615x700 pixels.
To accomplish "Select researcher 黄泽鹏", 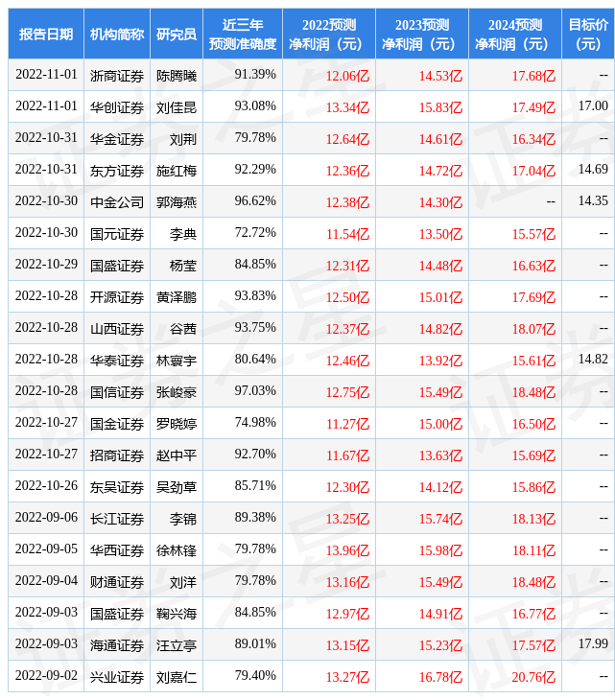I will click(x=177, y=297).
